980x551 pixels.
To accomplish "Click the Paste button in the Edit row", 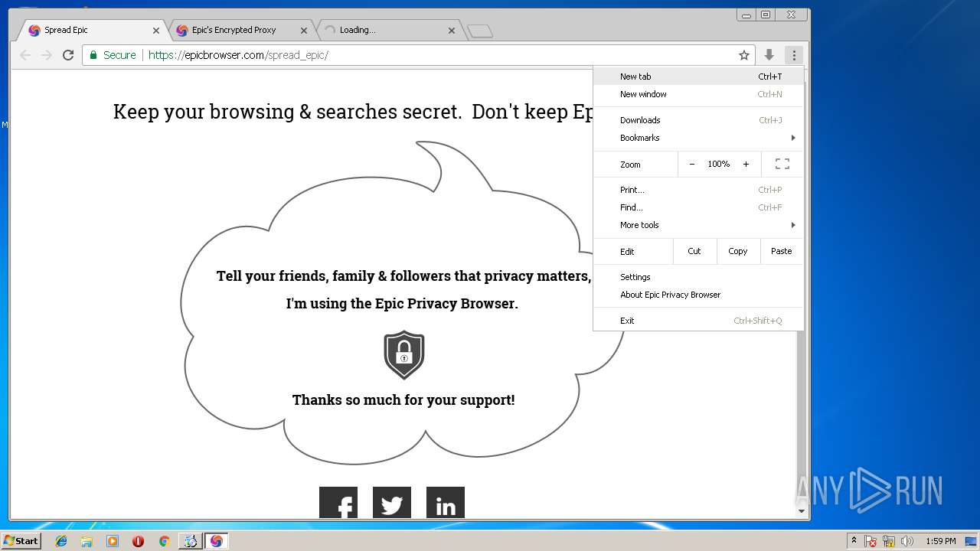I will [x=782, y=251].
